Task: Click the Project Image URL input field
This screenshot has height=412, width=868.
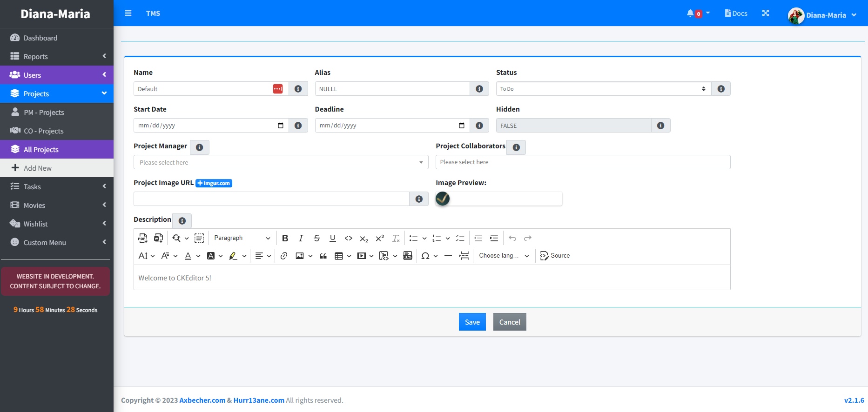Action: tap(271, 199)
